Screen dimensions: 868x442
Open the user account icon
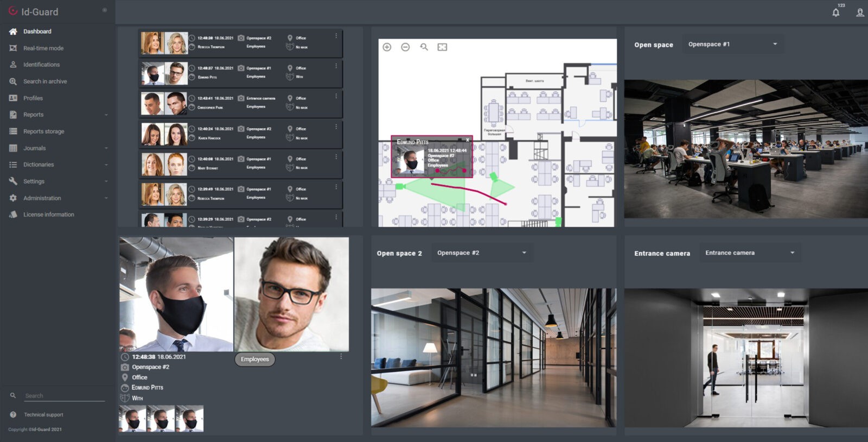coord(860,12)
